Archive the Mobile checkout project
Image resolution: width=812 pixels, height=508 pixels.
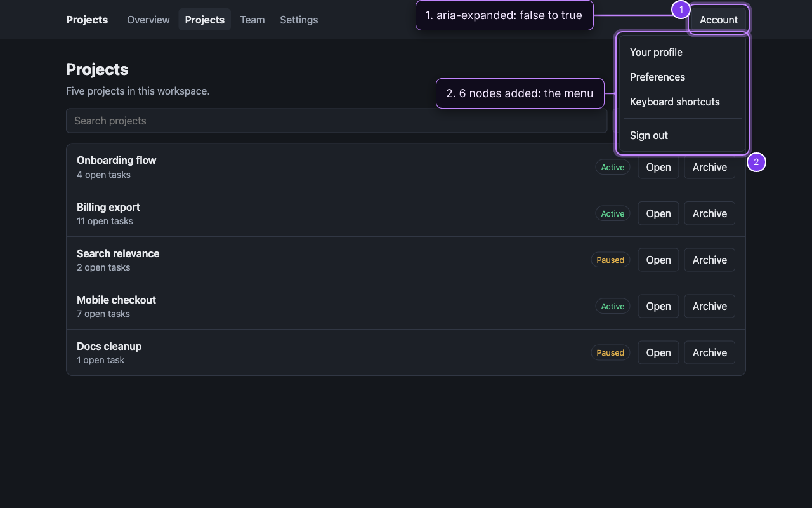pyautogui.click(x=710, y=306)
